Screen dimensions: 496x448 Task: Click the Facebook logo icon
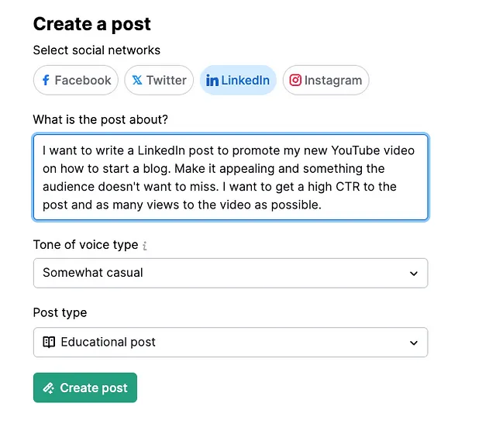[46, 80]
